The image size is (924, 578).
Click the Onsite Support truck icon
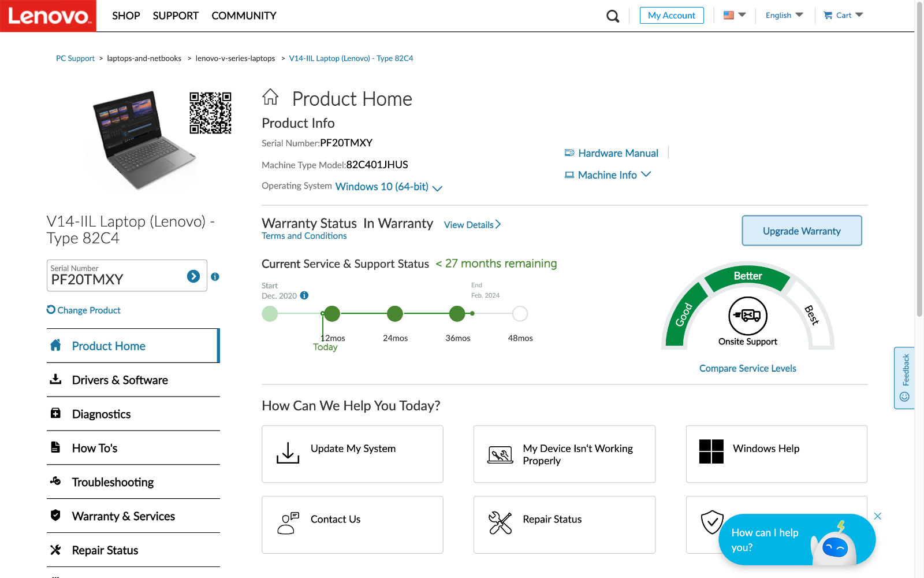click(x=748, y=316)
